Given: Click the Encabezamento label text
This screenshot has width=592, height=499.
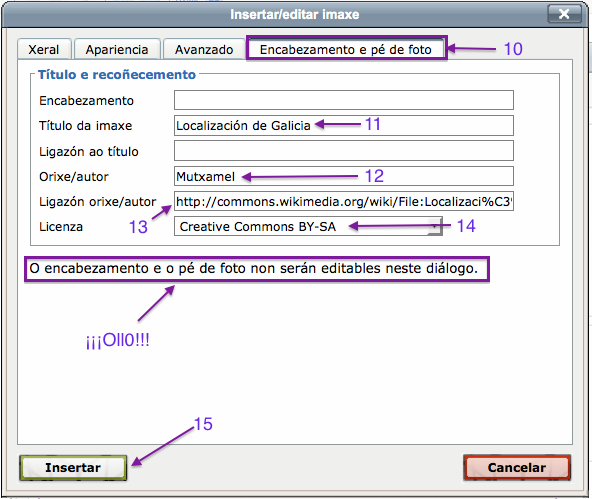Looking at the screenshot, I should (x=86, y=101).
